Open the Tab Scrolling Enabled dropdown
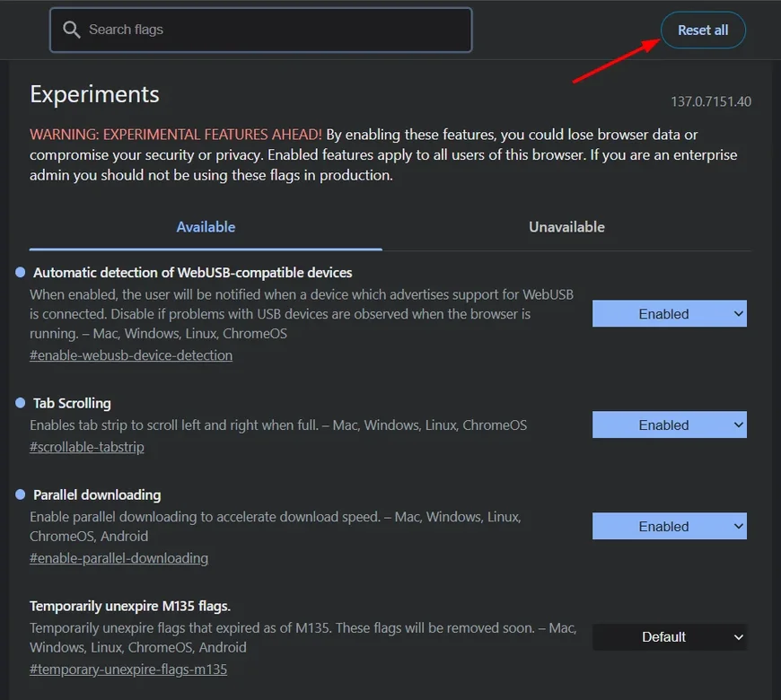Screen dimensions: 781x700 pos(669,425)
